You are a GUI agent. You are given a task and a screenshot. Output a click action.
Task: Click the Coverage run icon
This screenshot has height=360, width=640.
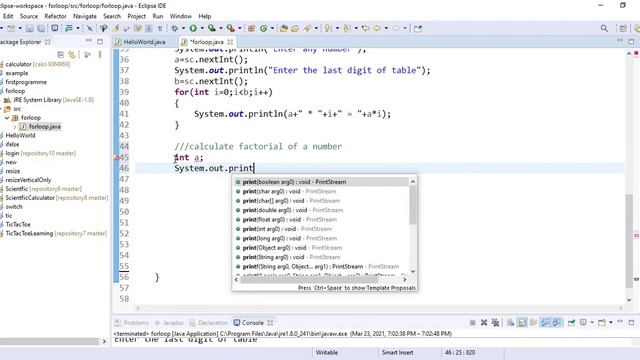[x=211, y=28]
